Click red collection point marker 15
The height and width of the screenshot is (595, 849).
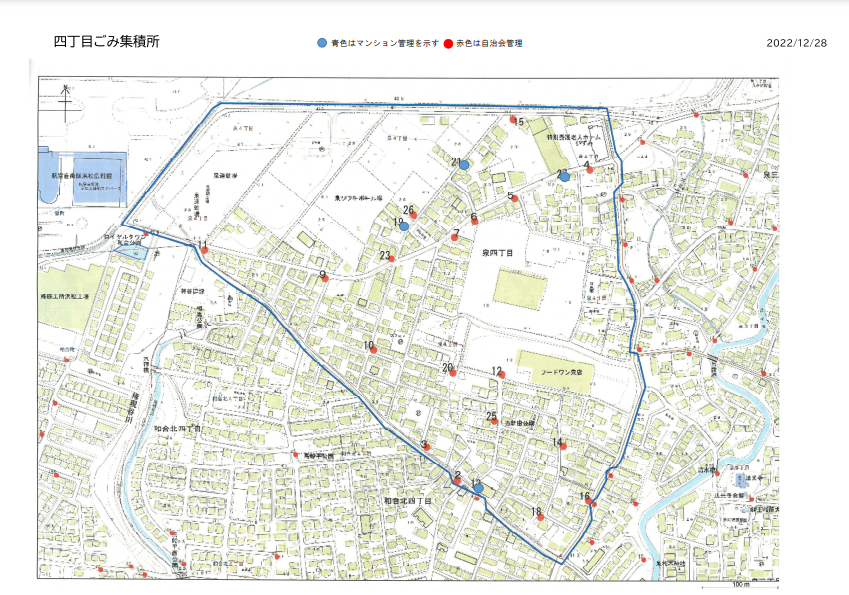point(512,120)
